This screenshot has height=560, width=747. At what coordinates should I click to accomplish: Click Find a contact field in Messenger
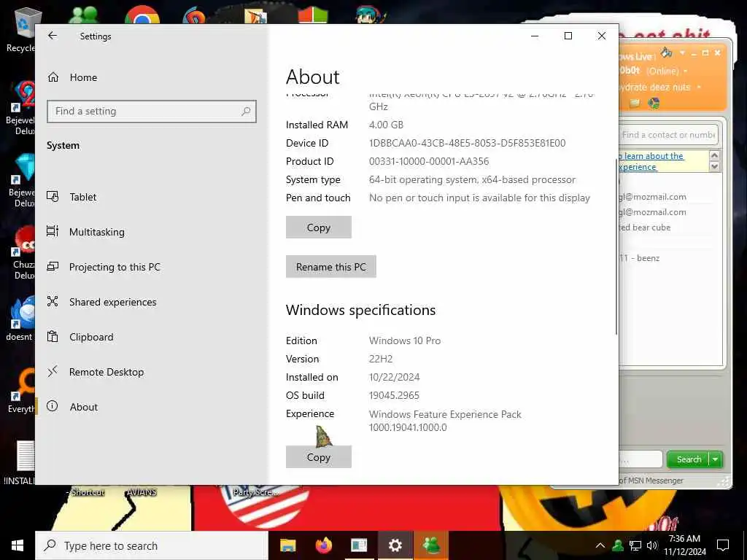668,135
